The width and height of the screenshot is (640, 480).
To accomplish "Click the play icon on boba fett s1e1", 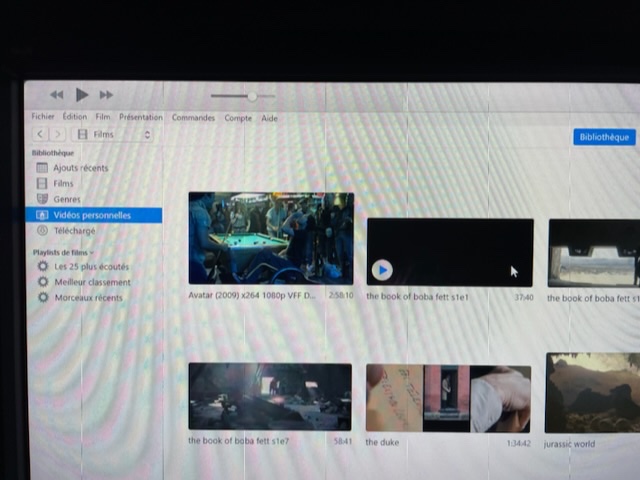I will coord(382,270).
